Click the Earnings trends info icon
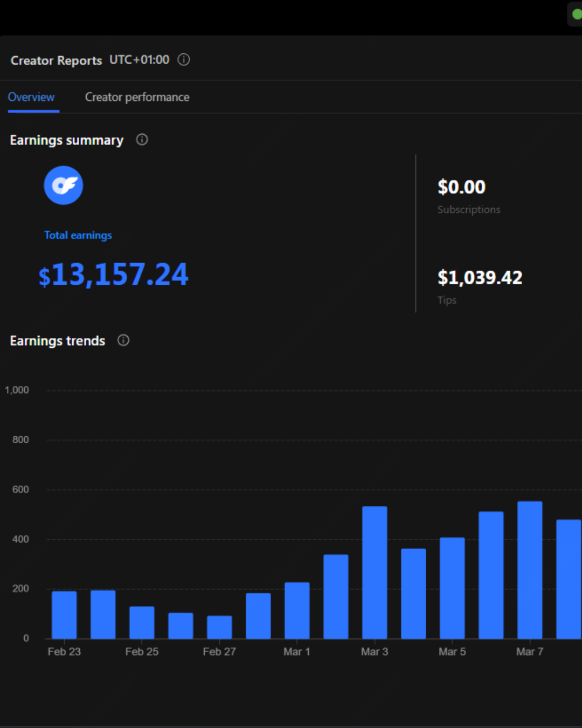This screenshot has width=582, height=728. [x=123, y=340]
